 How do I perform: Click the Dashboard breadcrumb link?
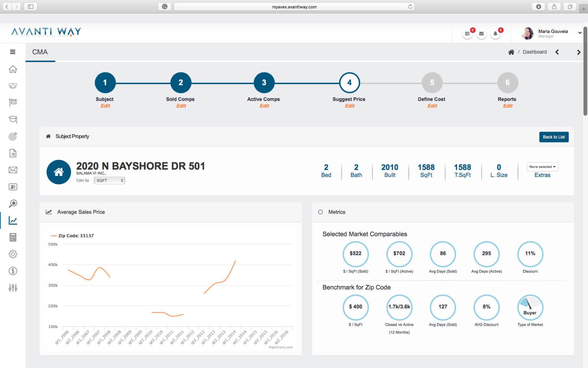pos(534,52)
